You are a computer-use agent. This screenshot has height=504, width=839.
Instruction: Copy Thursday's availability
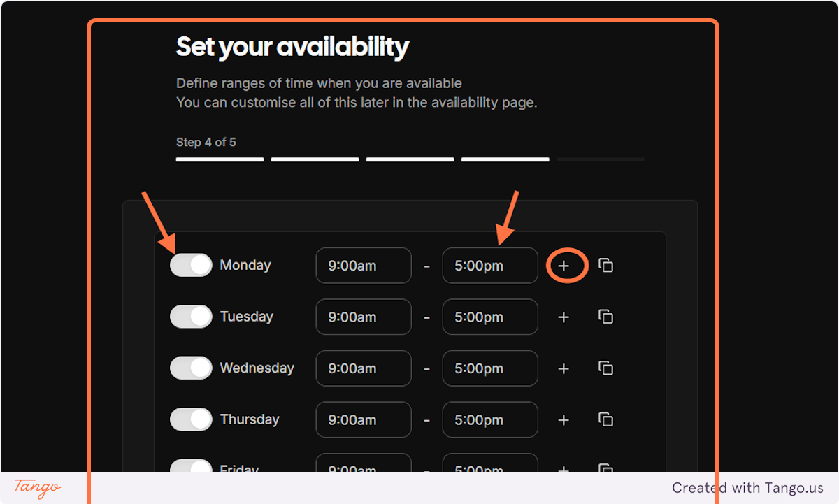(605, 419)
